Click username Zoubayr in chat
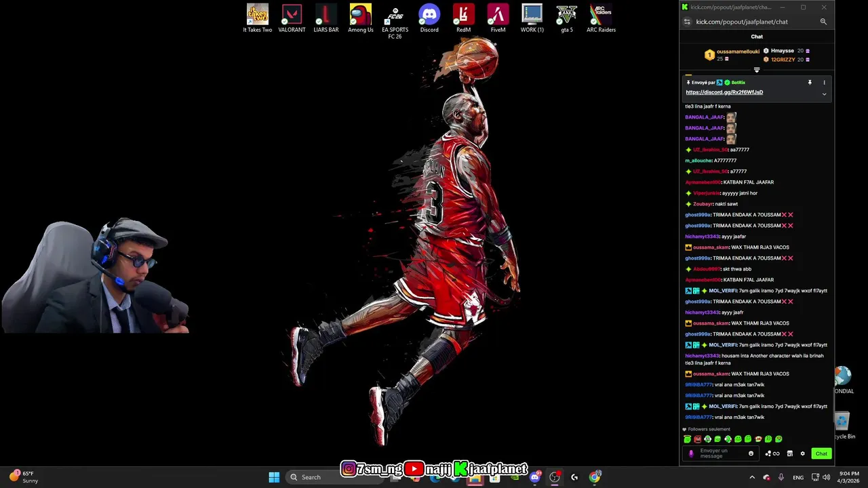868x488 pixels. click(x=703, y=204)
